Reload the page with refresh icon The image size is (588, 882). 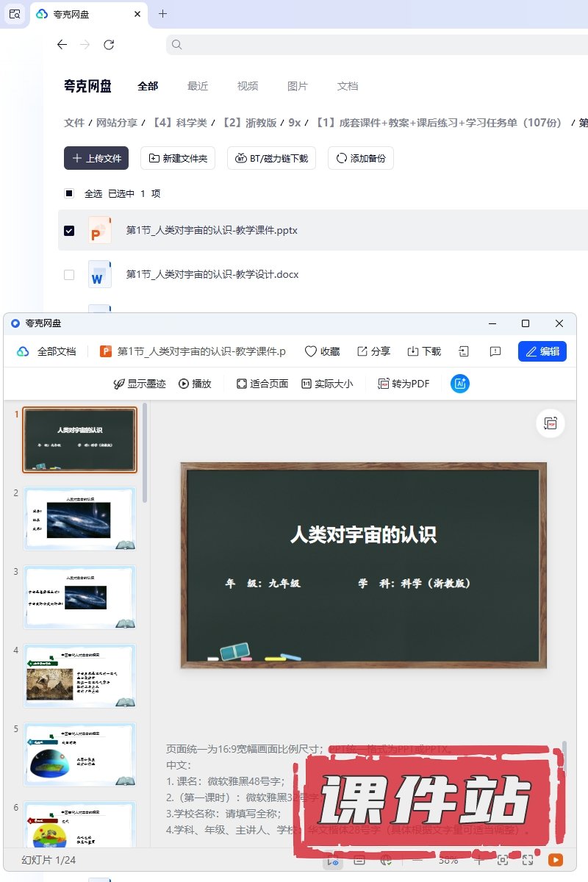pyautogui.click(x=109, y=45)
